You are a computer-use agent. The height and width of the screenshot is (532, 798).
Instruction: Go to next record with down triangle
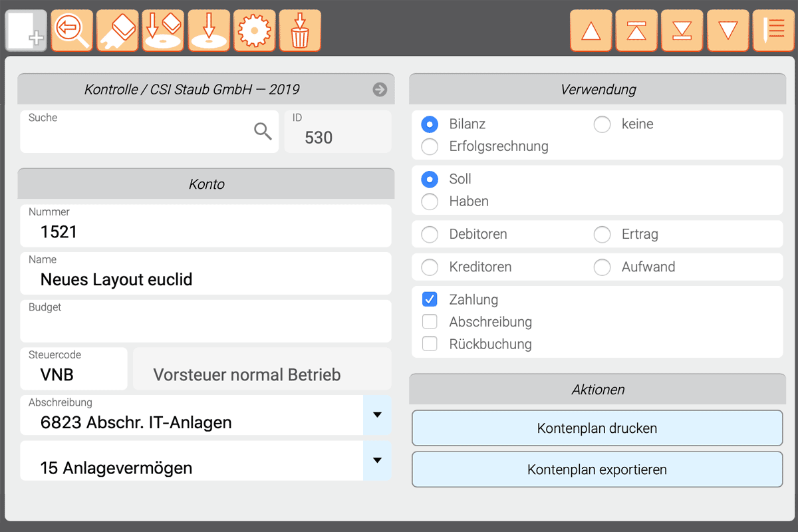(x=728, y=31)
